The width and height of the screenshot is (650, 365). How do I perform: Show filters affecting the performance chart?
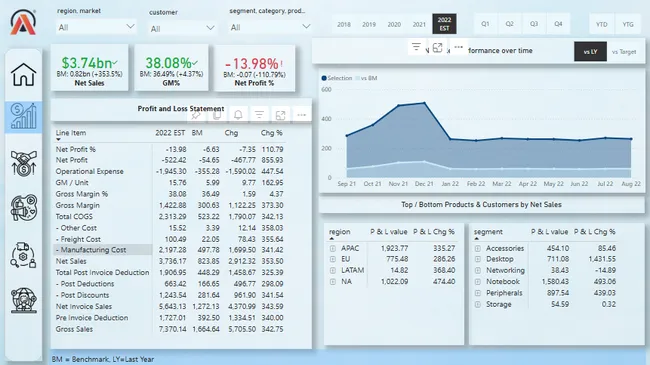pos(416,47)
